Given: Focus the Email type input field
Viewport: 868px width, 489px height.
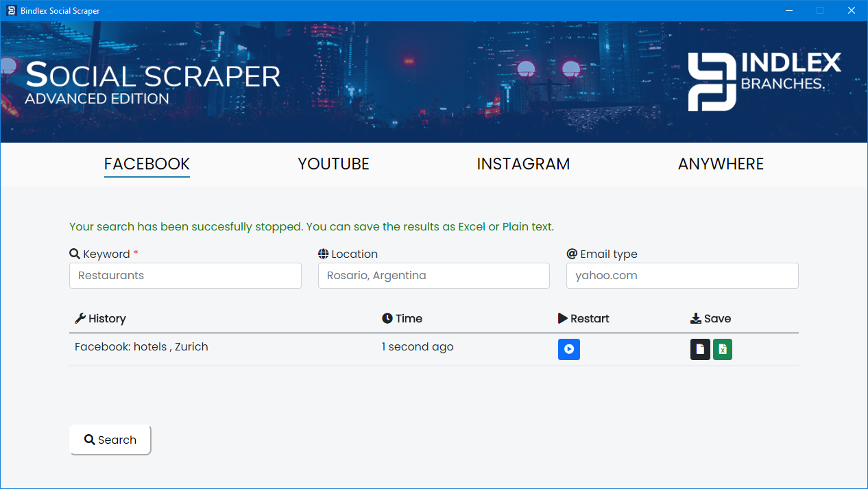Looking at the screenshot, I should pyautogui.click(x=682, y=276).
